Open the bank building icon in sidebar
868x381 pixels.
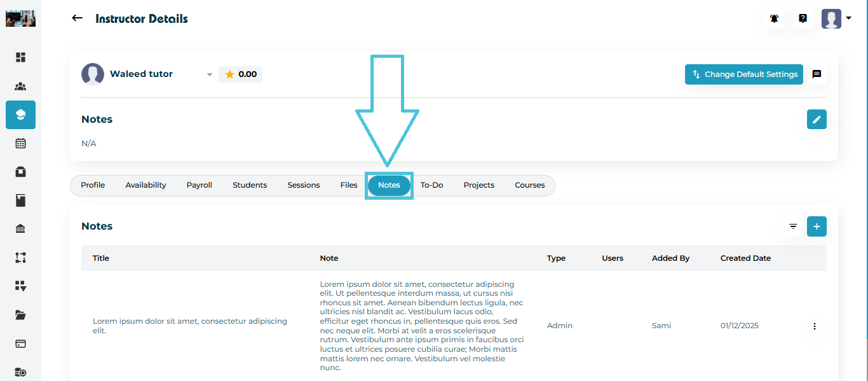pyautogui.click(x=20, y=229)
